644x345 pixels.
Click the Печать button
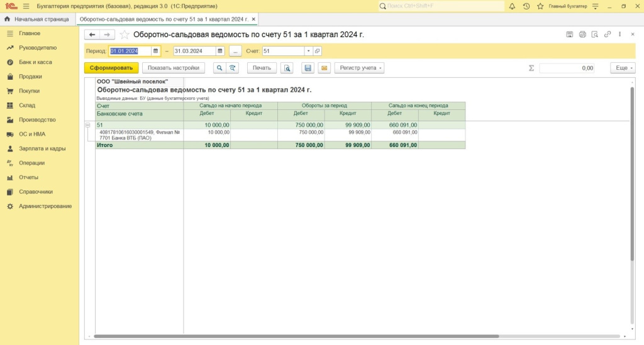pyautogui.click(x=262, y=68)
